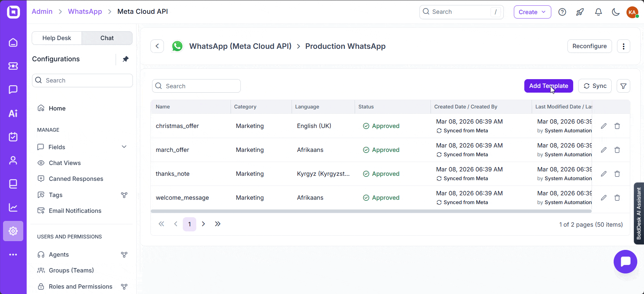Open the BoldDesk AI Assistant side tab

[639, 214]
